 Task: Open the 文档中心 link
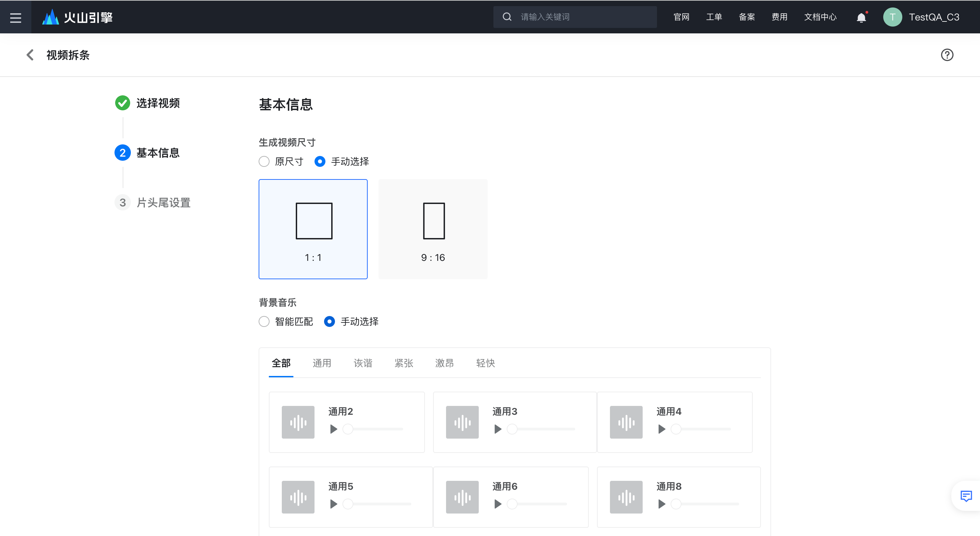click(x=820, y=17)
